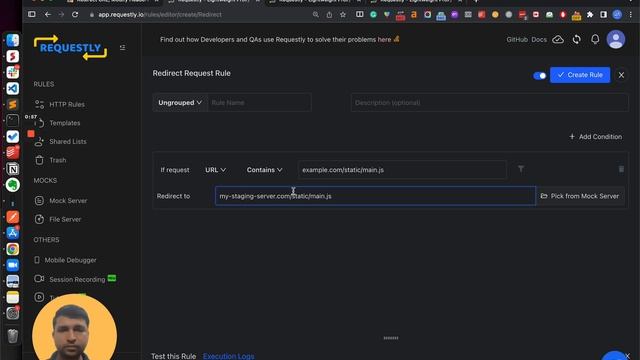Image resolution: width=640 pixels, height=360 pixels.
Task: Click the browser back arrow
Action: [48, 14]
